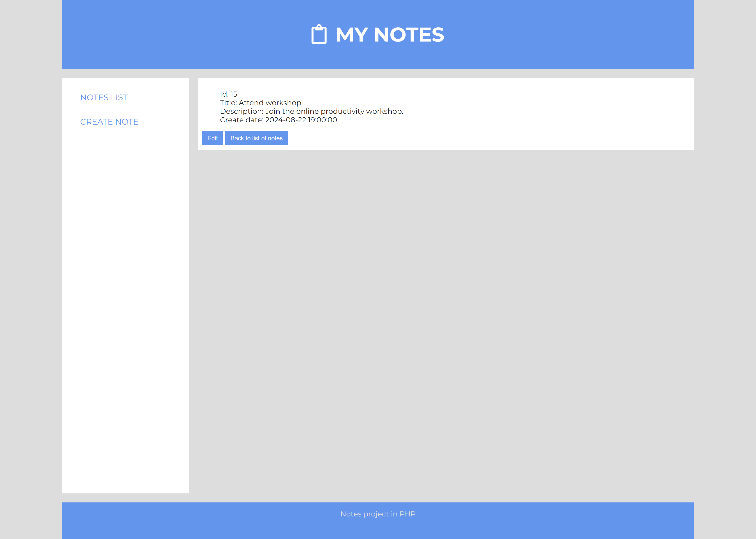The image size is (756, 539).
Task: Click the Id: 15 line
Action: tap(228, 94)
